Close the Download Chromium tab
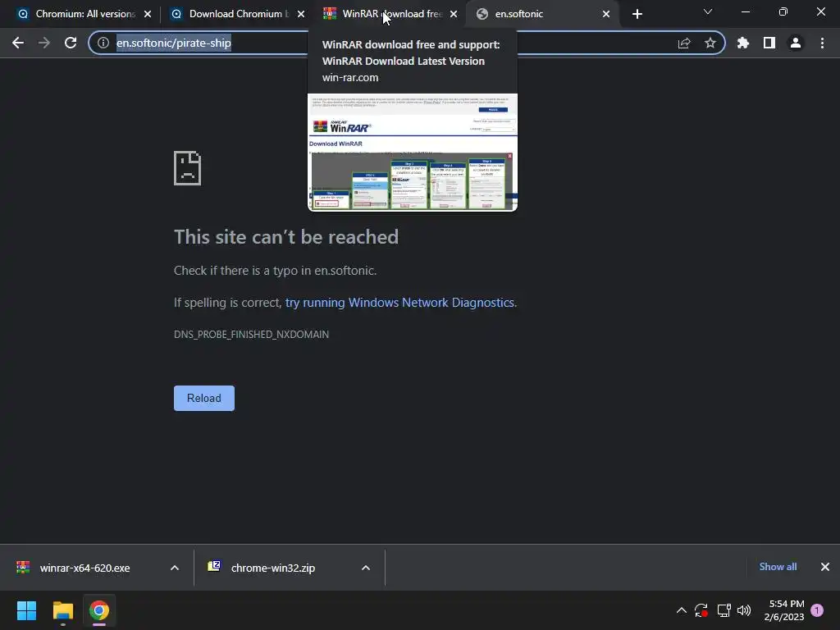 [x=301, y=14]
